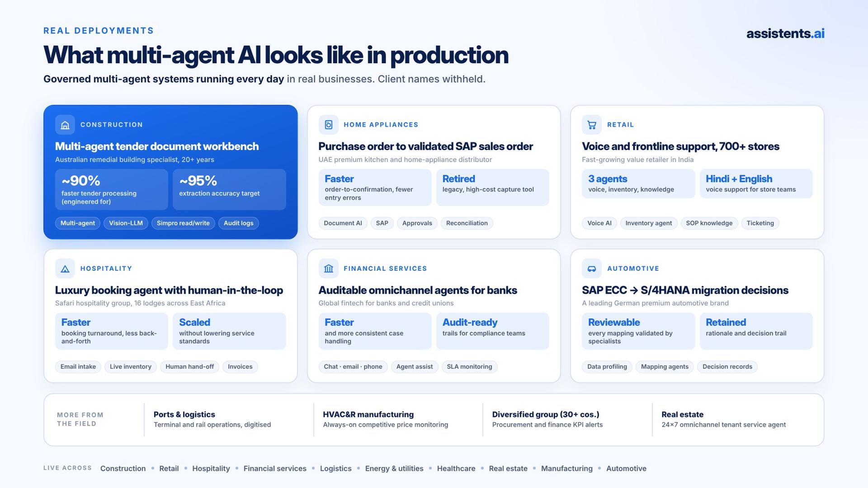Click the Real estate tenant service entry
This screenshot has height=488, width=868.
(724, 420)
